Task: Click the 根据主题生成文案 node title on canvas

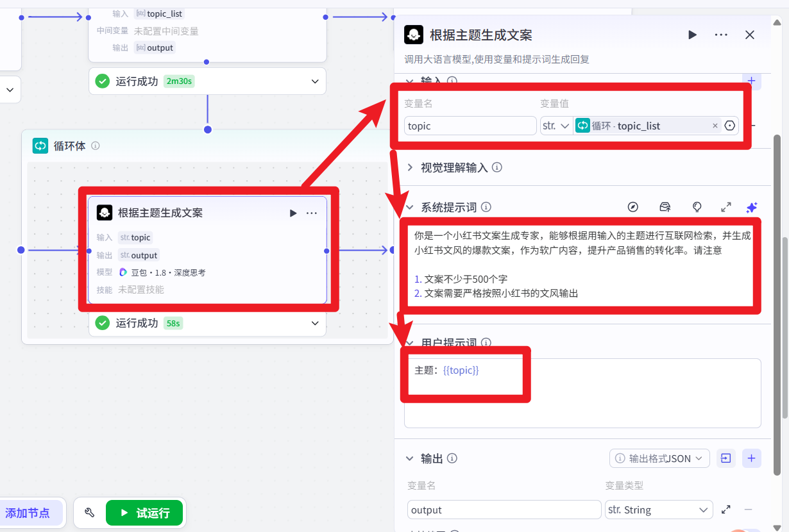Action: [160, 213]
